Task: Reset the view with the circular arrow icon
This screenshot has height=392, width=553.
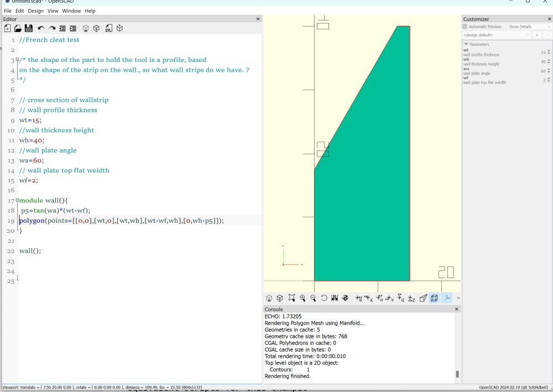Action: [324, 298]
